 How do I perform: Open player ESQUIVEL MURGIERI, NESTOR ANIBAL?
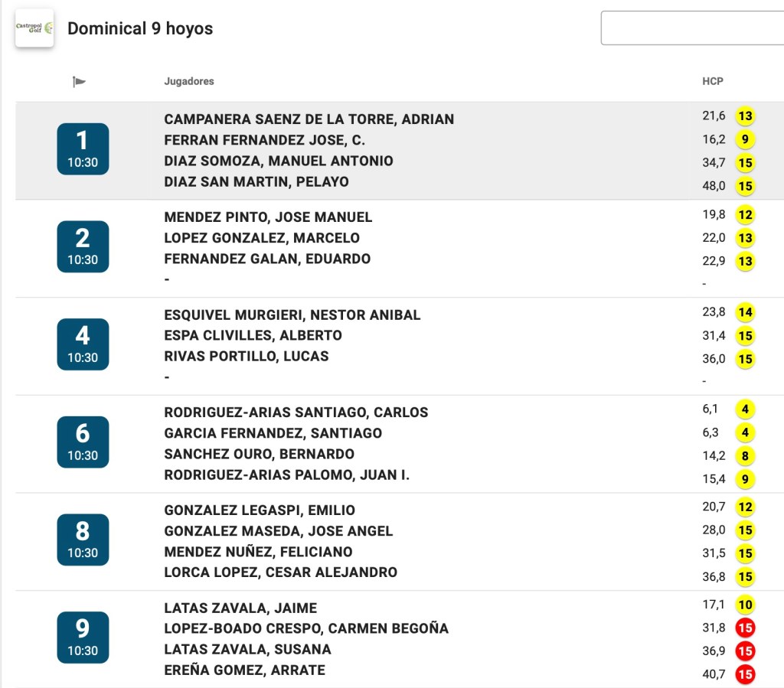(x=292, y=315)
